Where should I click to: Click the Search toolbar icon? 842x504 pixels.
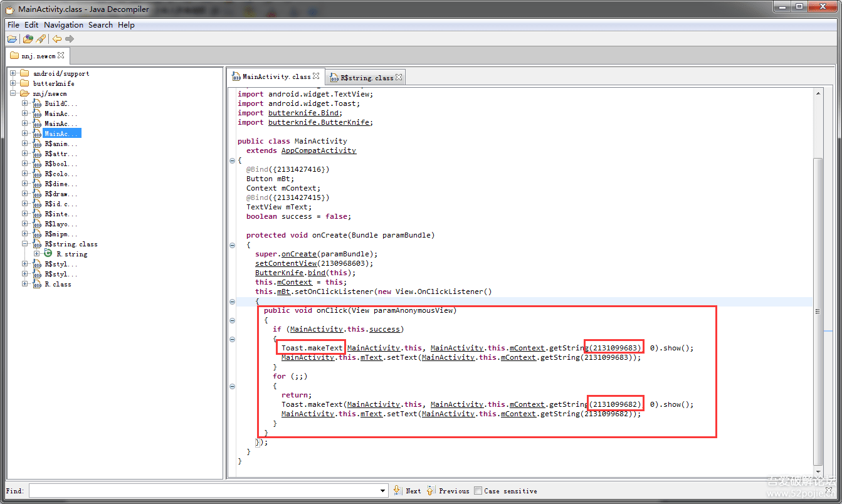point(41,39)
